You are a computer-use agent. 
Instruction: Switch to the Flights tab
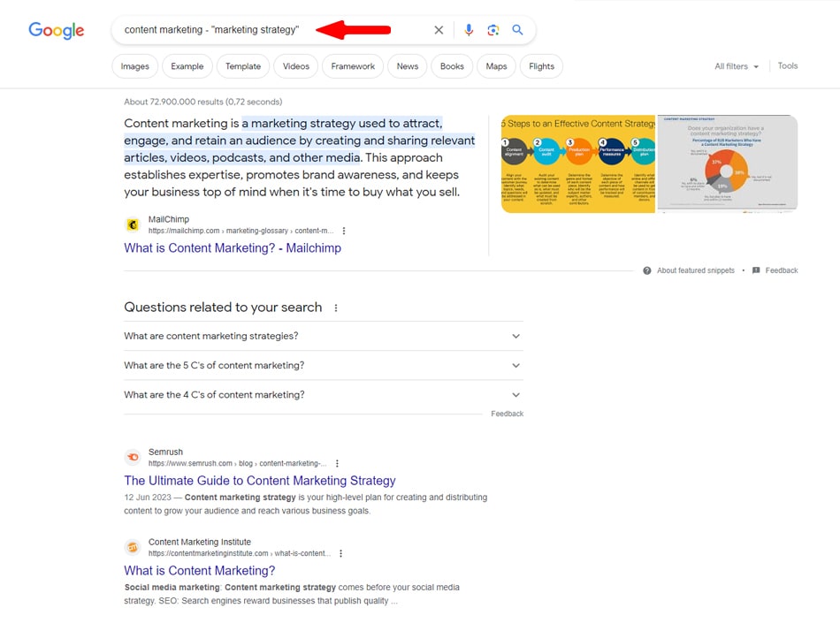click(x=542, y=66)
